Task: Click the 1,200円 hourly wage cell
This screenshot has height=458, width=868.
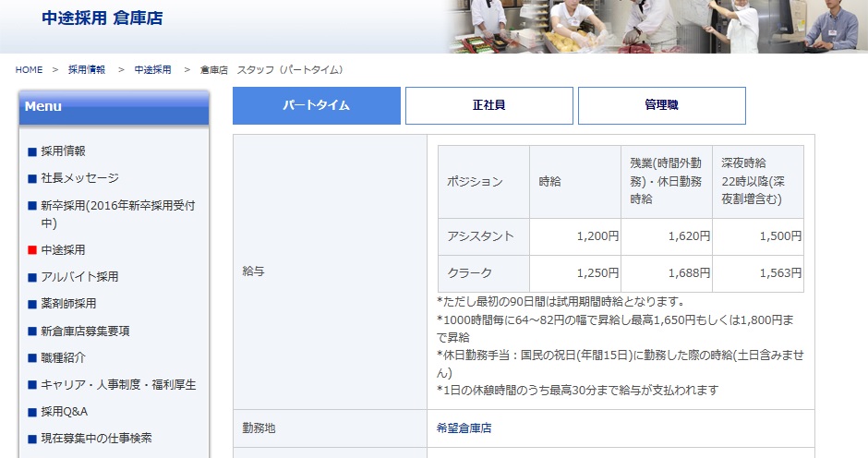Action: tap(575, 236)
